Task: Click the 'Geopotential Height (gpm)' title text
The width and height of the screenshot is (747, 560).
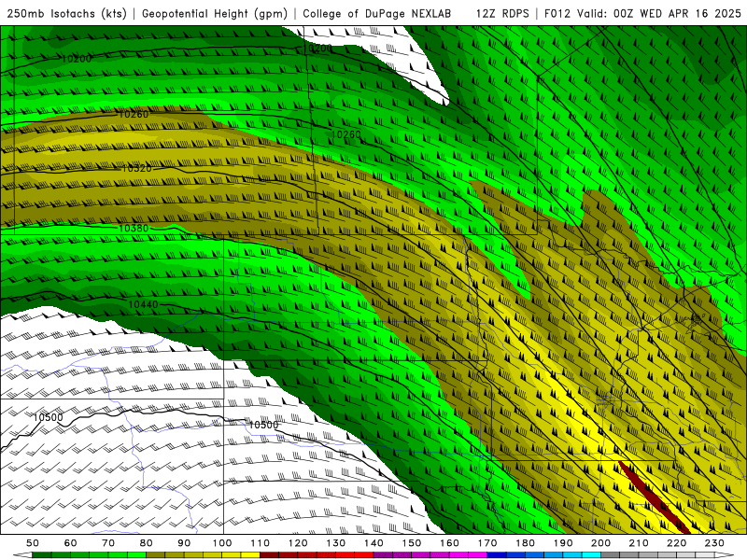Action: tap(215, 13)
